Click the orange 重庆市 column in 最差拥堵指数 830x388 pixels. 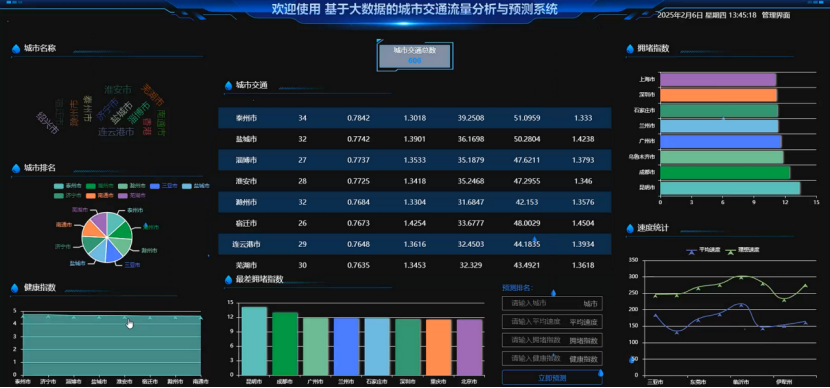pos(439,347)
